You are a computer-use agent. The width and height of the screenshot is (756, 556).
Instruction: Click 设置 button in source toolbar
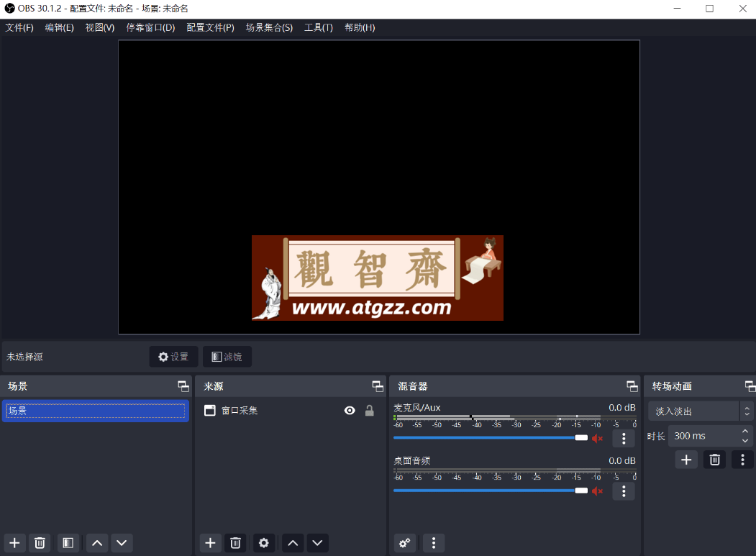[173, 356]
